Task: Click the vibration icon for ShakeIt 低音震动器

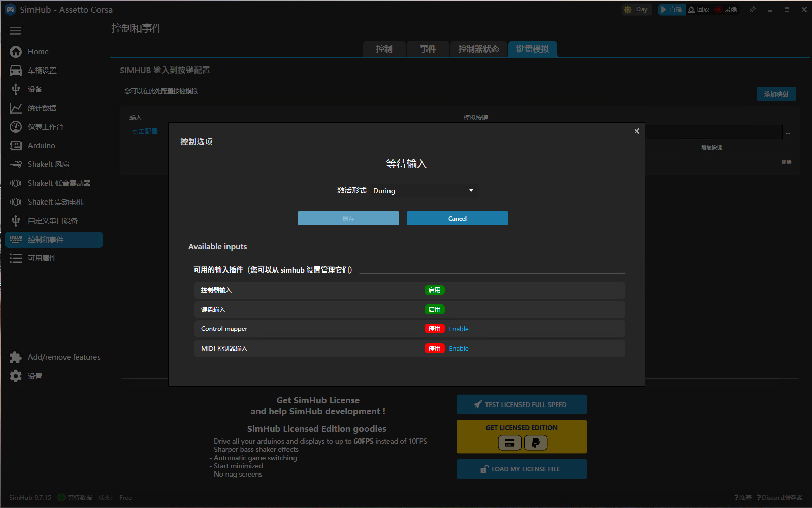Action: coord(16,183)
